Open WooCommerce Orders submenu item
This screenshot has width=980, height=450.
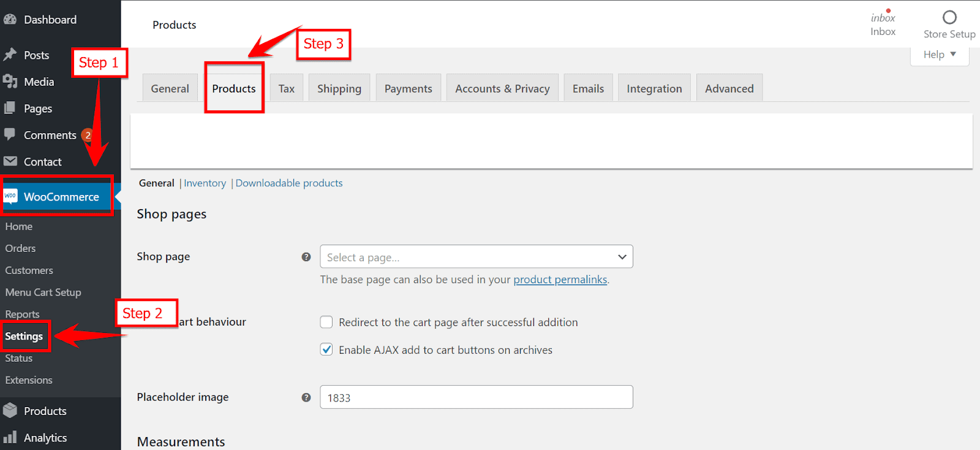pyautogui.click(x=20, y=248)
